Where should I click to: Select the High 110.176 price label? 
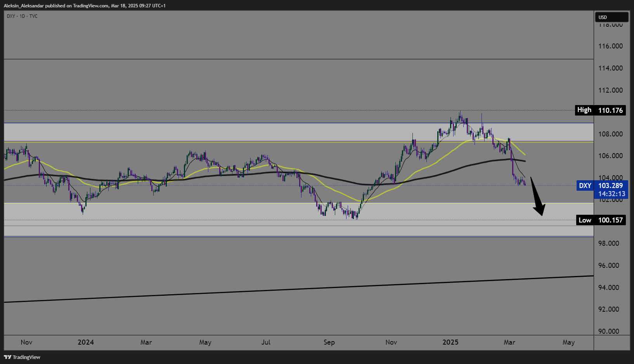pos(600,110)
